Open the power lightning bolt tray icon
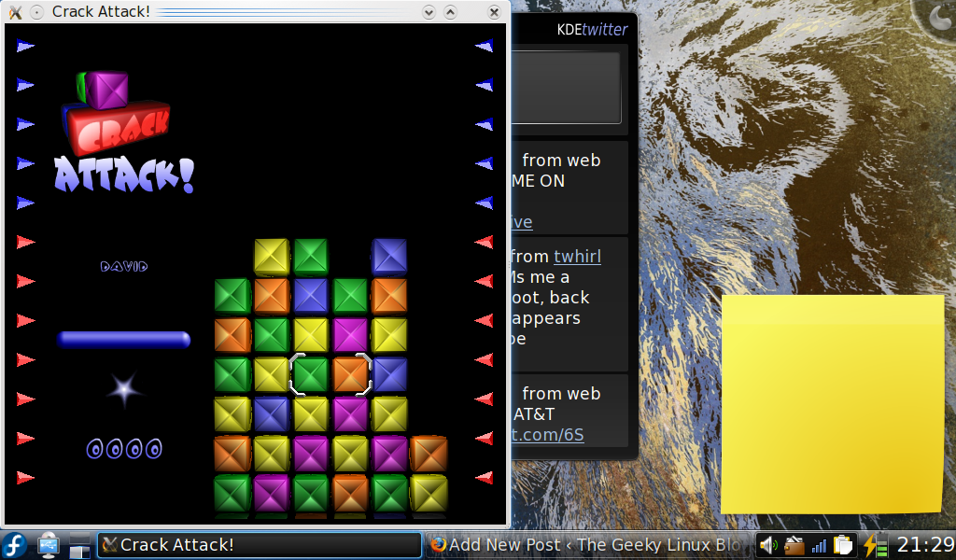956x560 pixels. [874, 545]
